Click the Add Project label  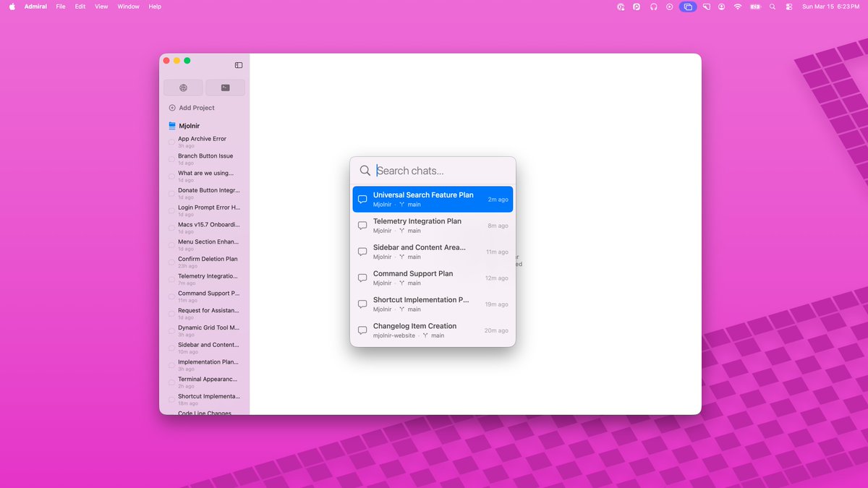(197, 108)
